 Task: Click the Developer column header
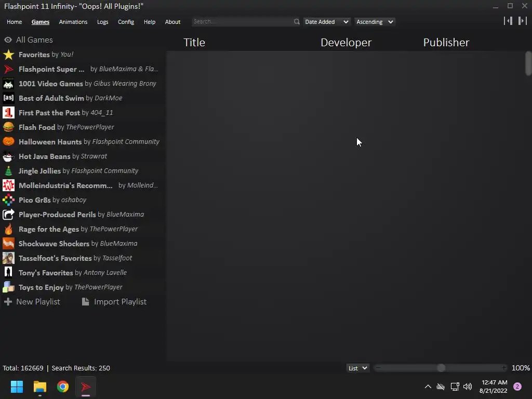pyautogui.click(x=346, y=43)
